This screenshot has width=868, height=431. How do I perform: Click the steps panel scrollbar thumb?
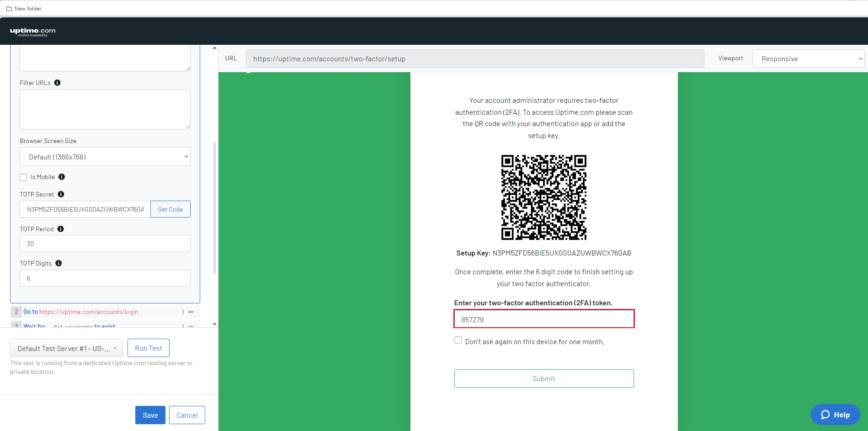pos(214,208)
